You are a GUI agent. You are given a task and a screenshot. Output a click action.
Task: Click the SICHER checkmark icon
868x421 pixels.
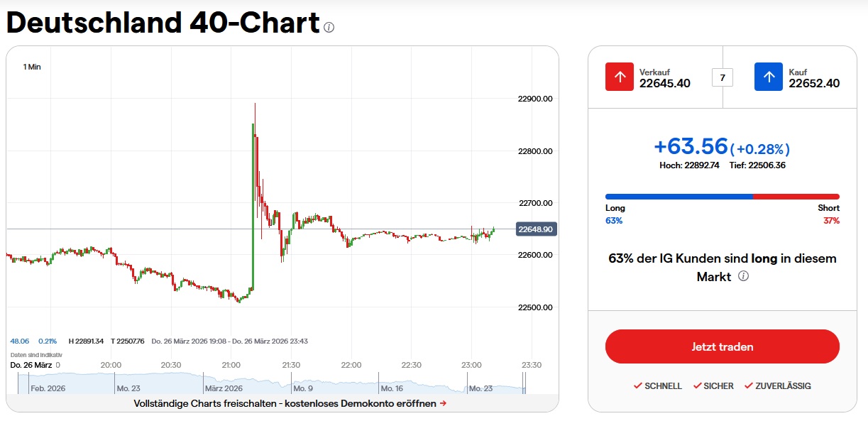click(697, 386)
